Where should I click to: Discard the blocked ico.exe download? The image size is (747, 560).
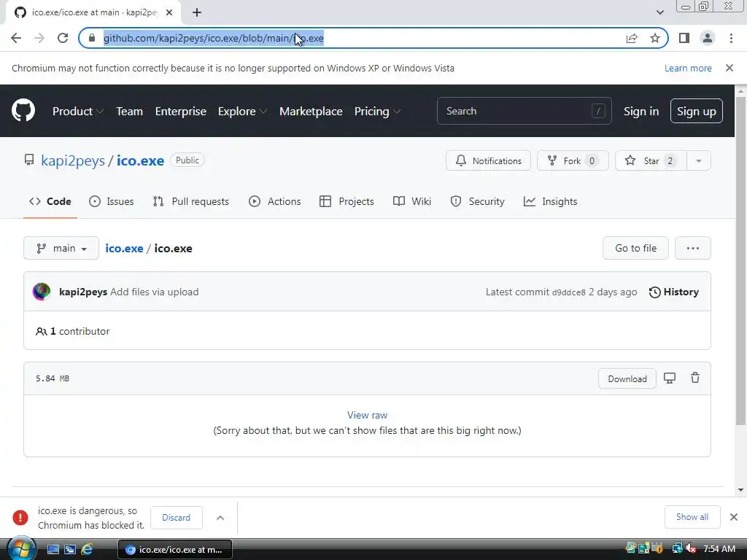(x=176, y=518)
